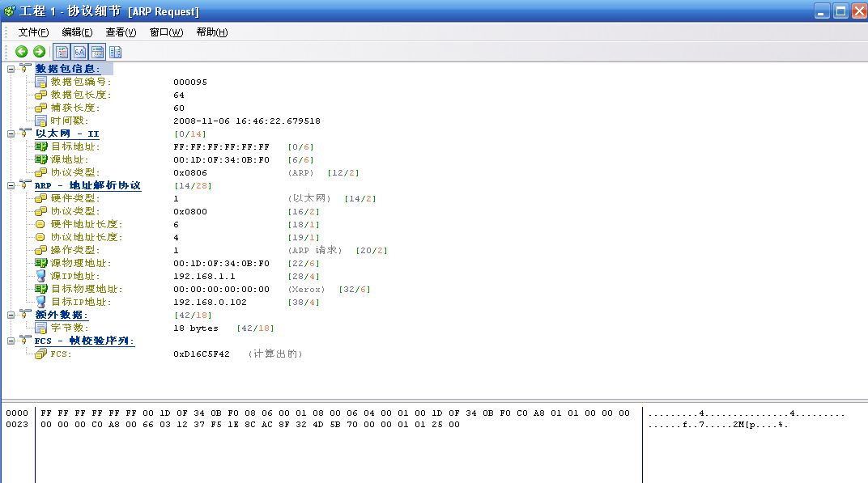Image resolution: width=868 pixels, height=483 pixels.
Task: Click the icon beside Ethernet 协议类型 0x0806
Action: point(41,172)
